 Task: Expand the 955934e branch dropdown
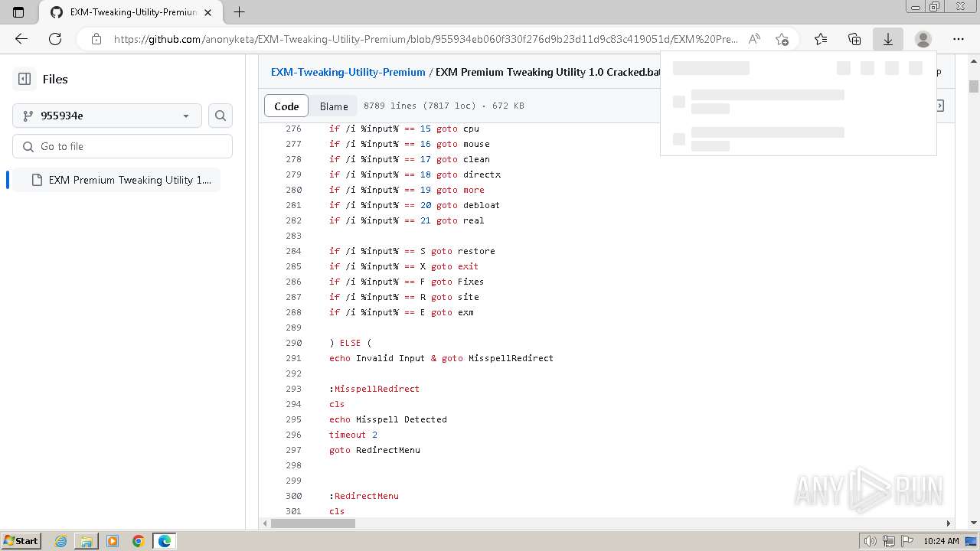[x=107, y=116]
